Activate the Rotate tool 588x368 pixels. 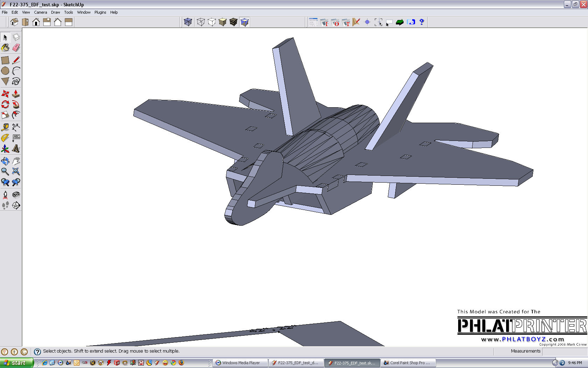5,104
